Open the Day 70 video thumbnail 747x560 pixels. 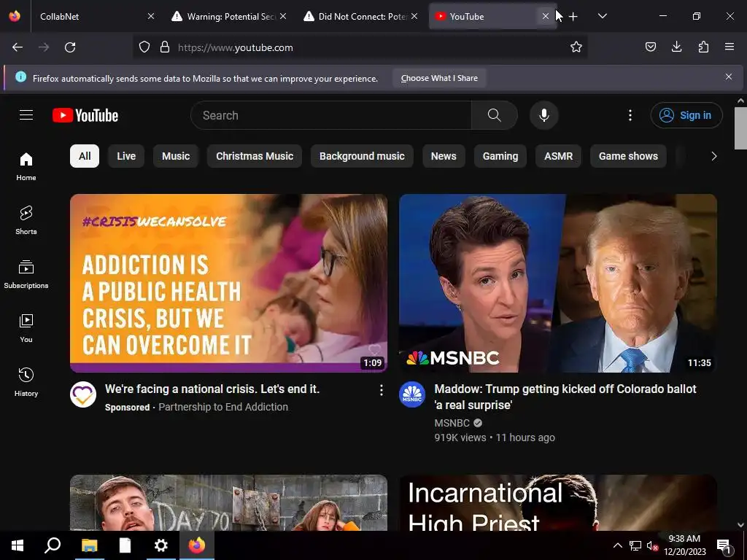228,503
